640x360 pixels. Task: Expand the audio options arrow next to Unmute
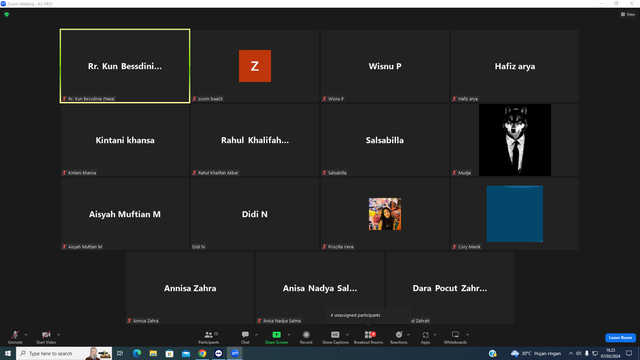coord(26,335)
